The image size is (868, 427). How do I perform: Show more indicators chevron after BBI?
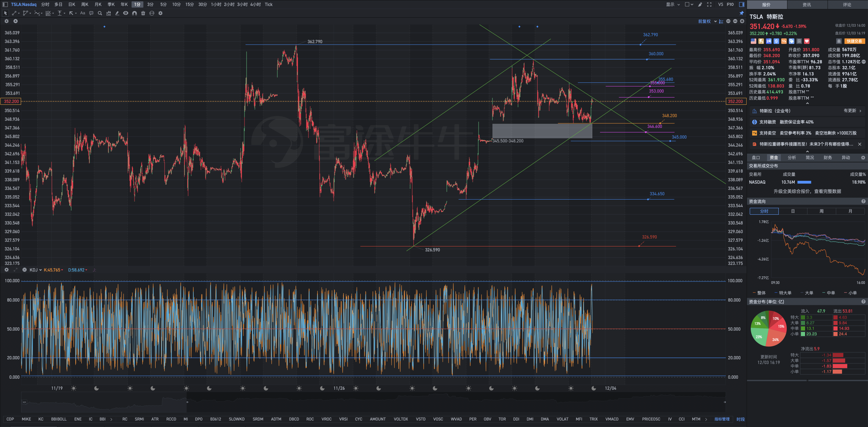pos(111,419)
